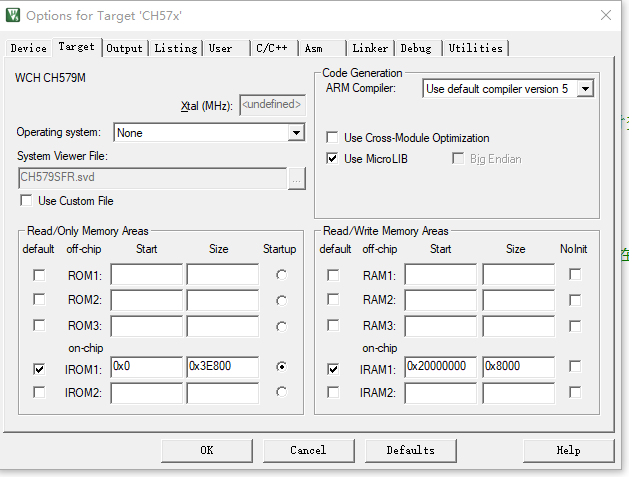Select the Target tab

[77, 47]
